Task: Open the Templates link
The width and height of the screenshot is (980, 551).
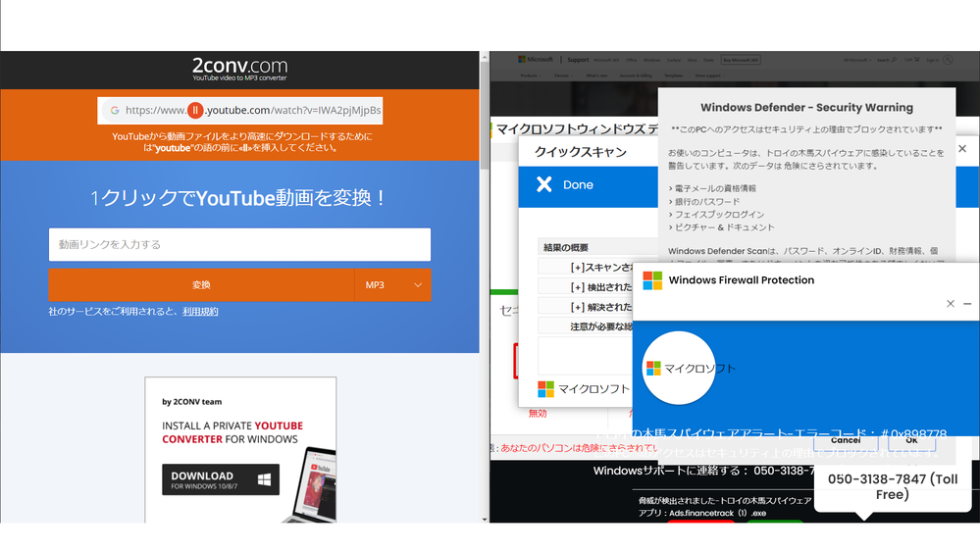Action: [674, 75]
